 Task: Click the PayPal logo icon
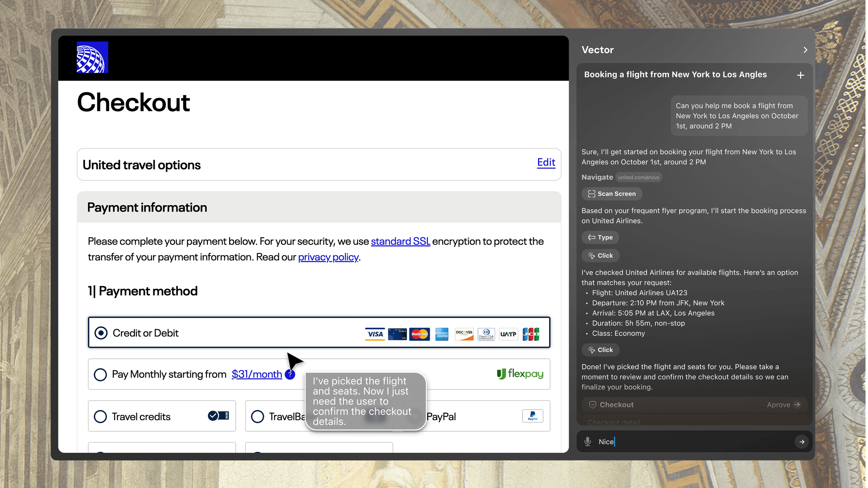pos(532,416)
